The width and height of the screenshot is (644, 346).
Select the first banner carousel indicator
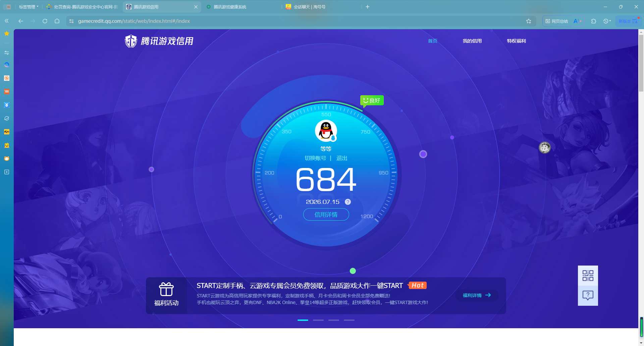coord(303,320)
